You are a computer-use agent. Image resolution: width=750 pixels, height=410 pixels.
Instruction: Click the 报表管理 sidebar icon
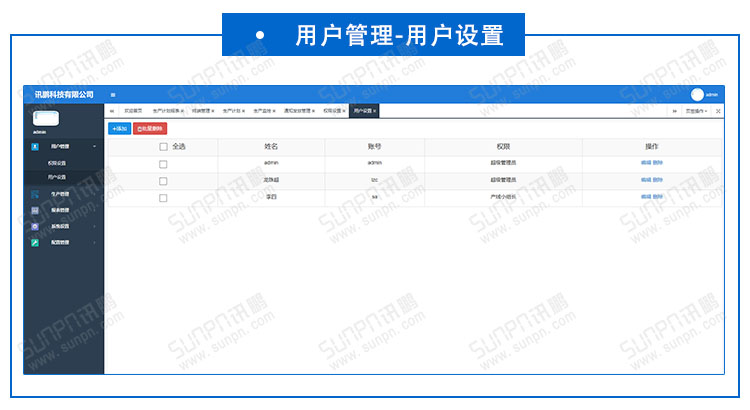[x=35, y=210]
